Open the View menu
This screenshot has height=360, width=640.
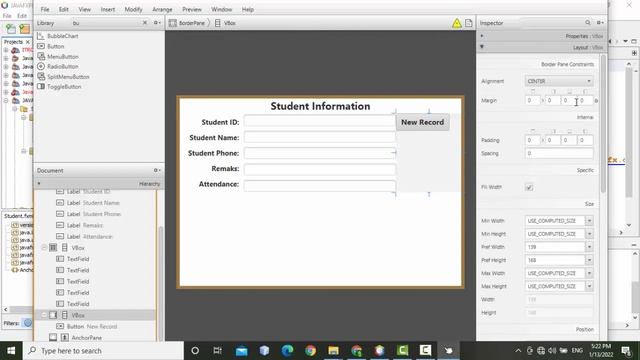point(84,9)
